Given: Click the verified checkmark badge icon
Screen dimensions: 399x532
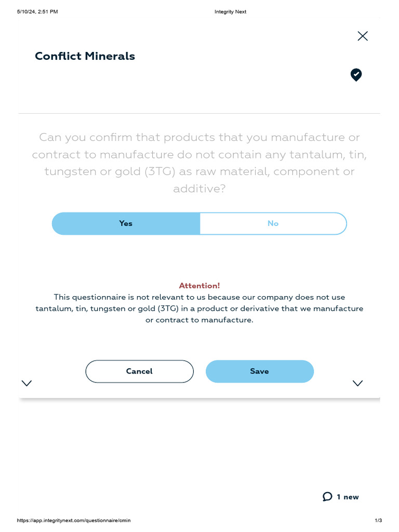Looking at the screenshot, I should tap(356, 75).
